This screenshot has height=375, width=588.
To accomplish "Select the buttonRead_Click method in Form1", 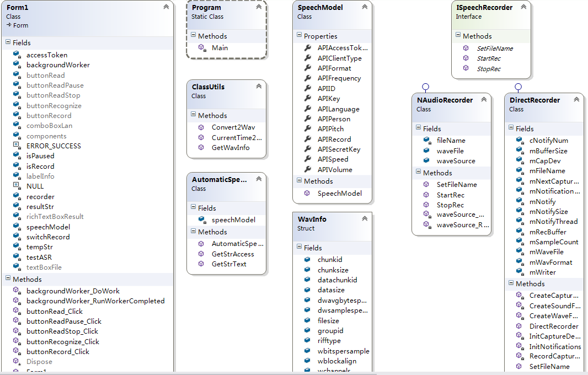I will point(54,311).
